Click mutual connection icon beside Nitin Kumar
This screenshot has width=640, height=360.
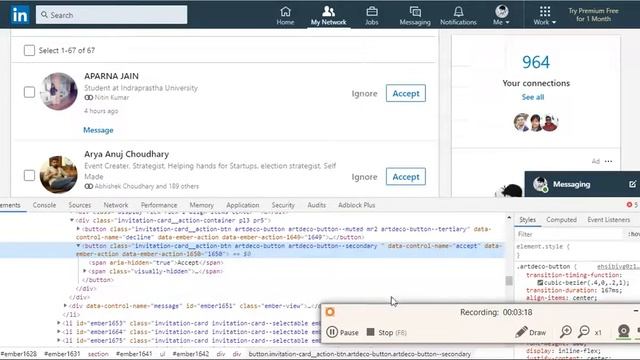tap(89, 98)
